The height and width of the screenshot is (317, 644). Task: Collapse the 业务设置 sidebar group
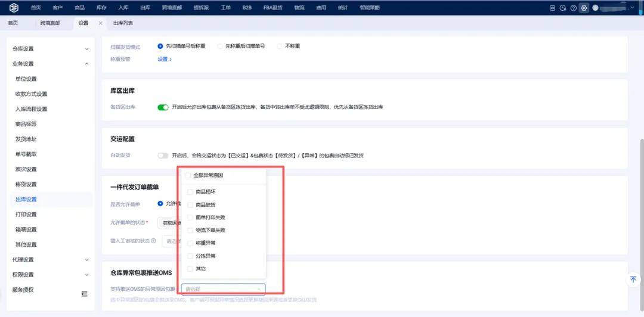(x=49, y=64)
